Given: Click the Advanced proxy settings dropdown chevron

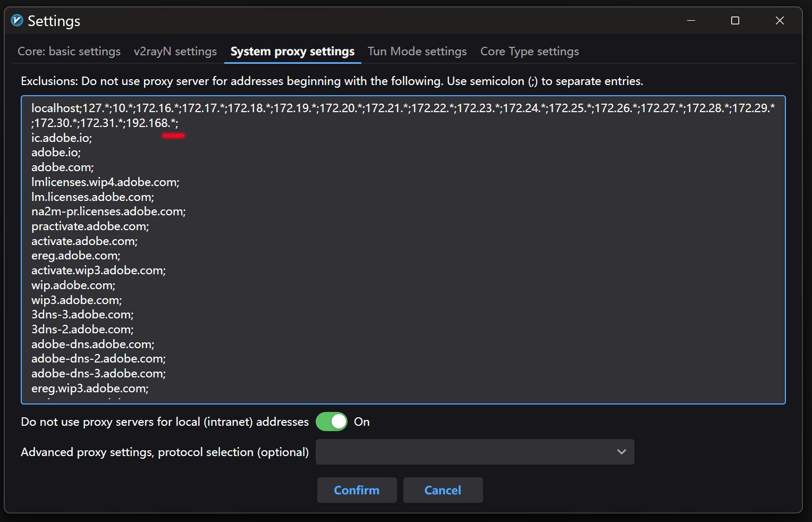Looking at the screenshot, I should tap(621, 452).
